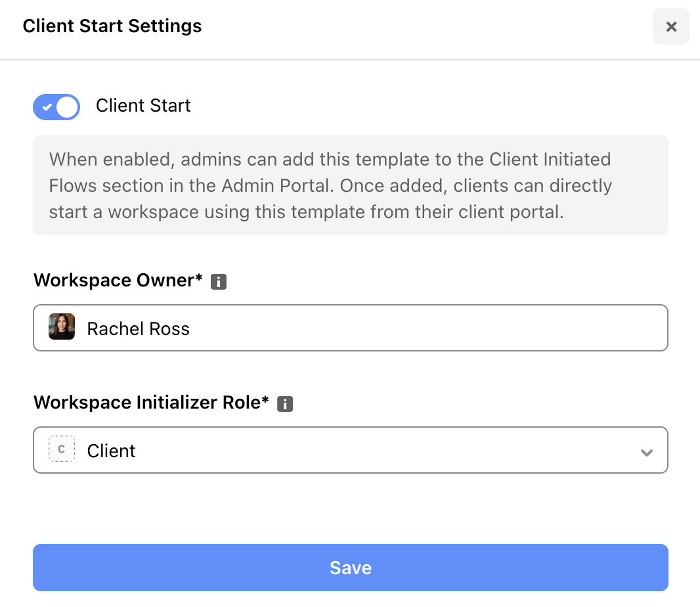700x607 pixels.
Task: Click the checkmark inside the Client Start toggle
Action: [47, 106]
